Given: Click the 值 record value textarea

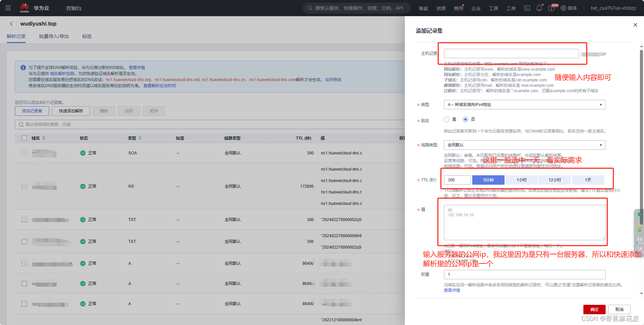Looking at the screenshot, I should coord(524,222).
